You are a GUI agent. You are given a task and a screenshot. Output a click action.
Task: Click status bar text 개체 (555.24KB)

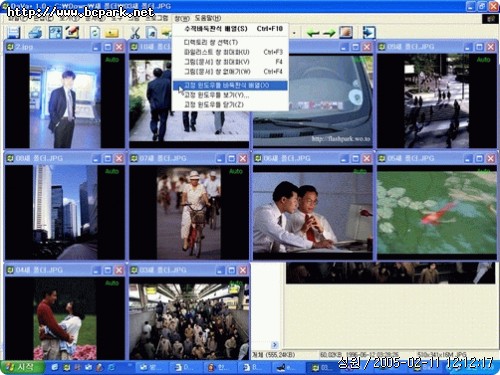pos(274,355)
